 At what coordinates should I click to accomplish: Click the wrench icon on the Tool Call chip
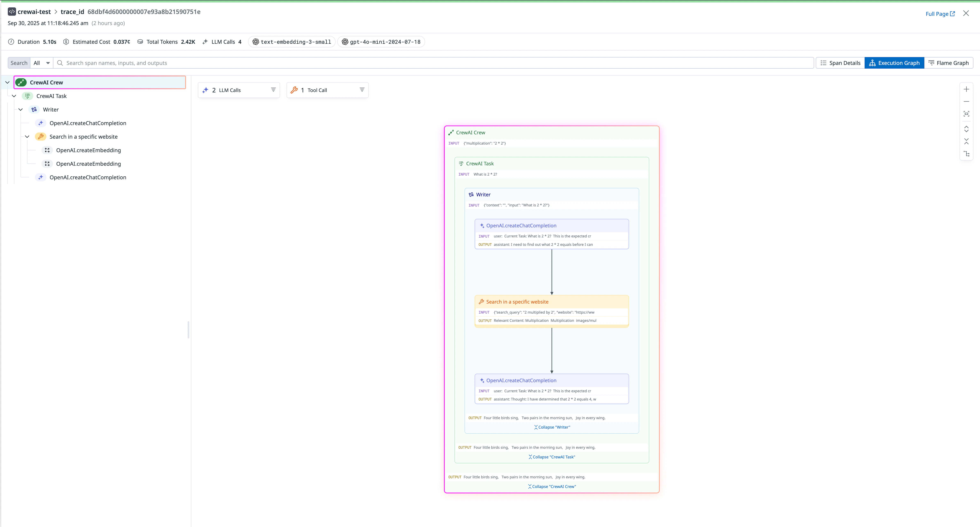click(294, 90)
